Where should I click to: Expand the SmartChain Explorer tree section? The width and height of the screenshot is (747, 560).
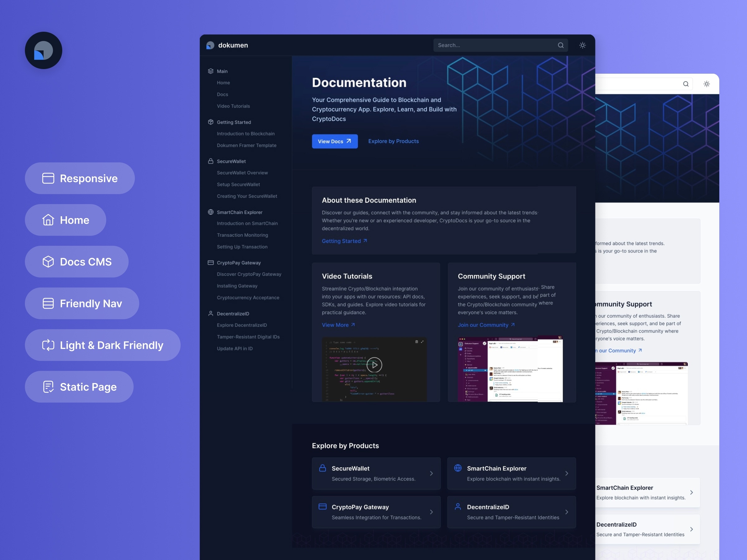pyautogui.click(x=239, y=211)
